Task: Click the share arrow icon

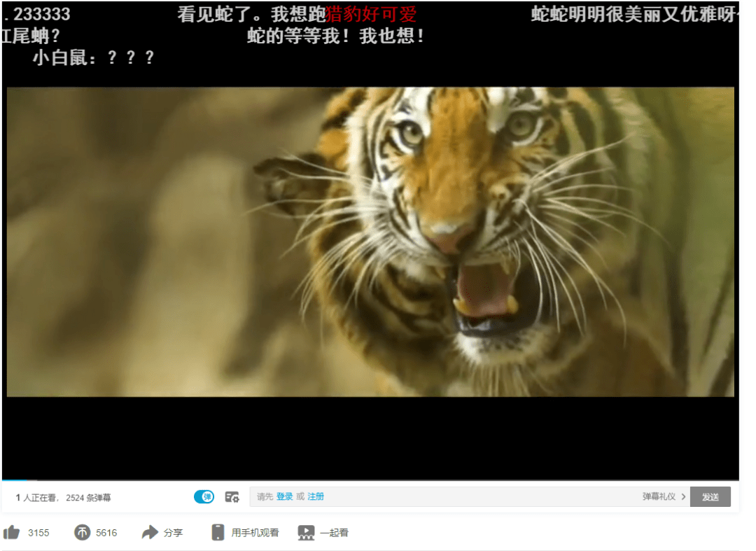Action: click(150, 532)
